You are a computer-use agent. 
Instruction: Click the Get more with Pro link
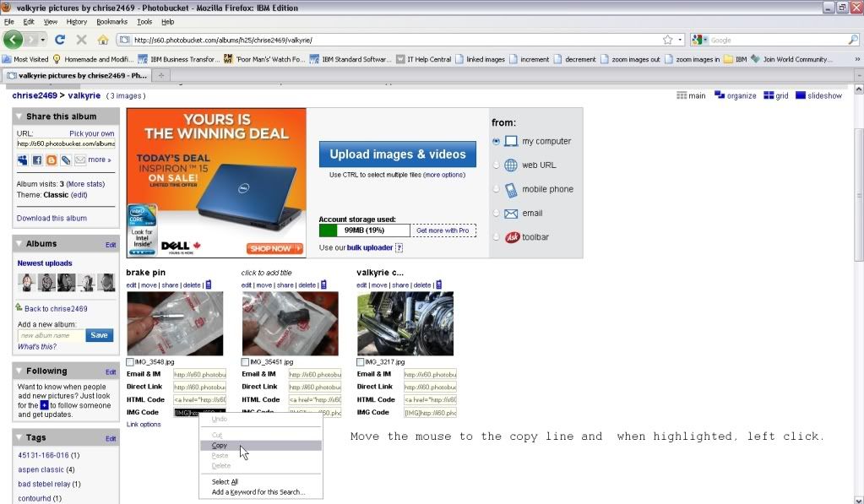click(x=443, y=230)
